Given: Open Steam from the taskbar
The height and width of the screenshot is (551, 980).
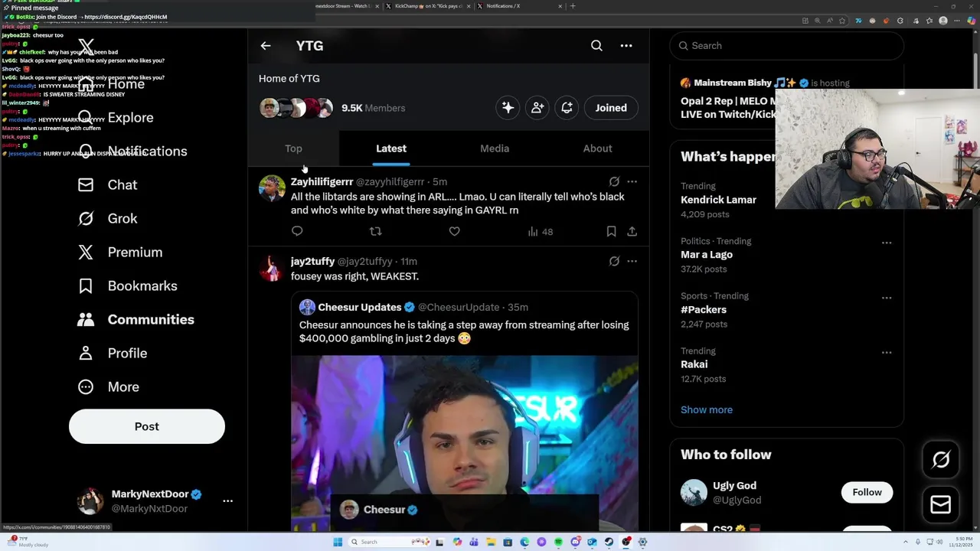Looking at the screenshot, I should [609, 542].
